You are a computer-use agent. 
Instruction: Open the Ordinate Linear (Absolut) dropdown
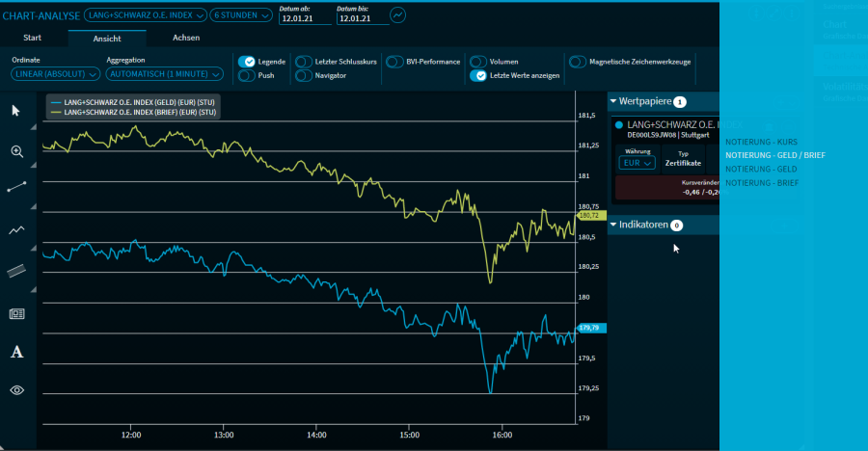[x=55, y=74]
